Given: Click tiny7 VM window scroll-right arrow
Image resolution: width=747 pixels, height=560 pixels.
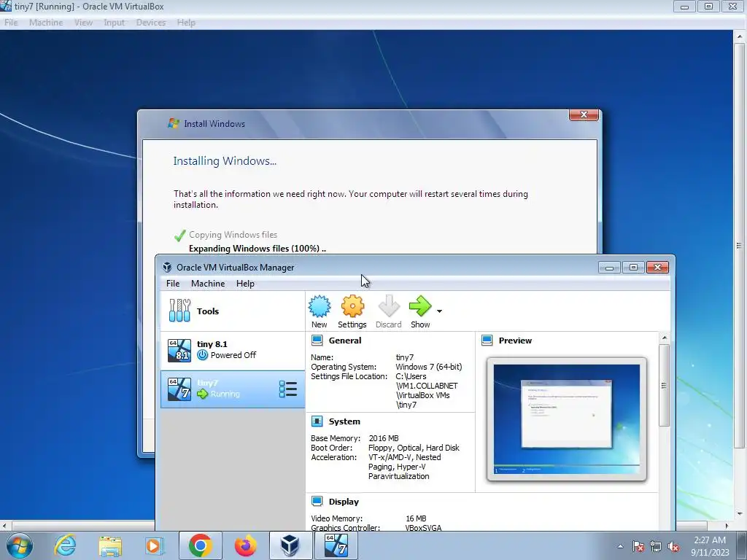Looking at the screenshot, I should pyautogui.click(x=727, y=526).
